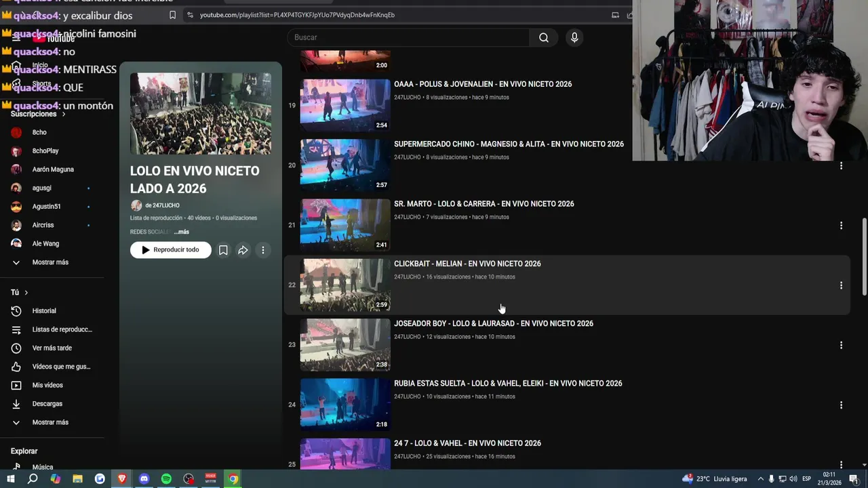
Task: Activate voice search microphone icon
Action: (x=574, y=37)
